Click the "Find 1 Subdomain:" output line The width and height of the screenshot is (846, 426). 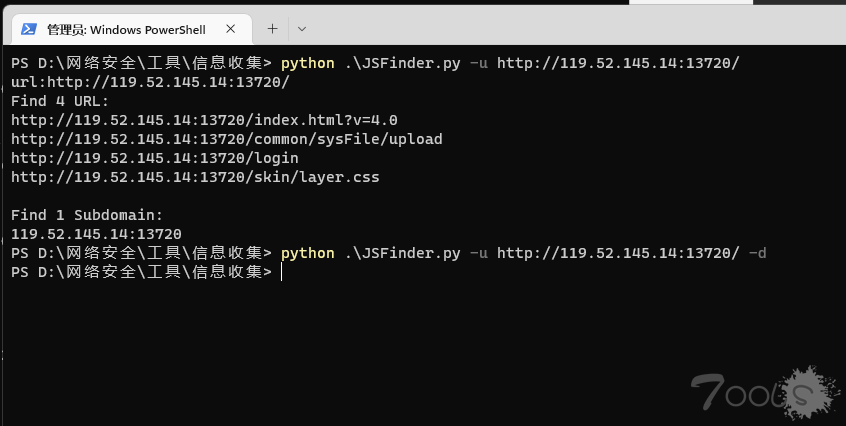86,215
